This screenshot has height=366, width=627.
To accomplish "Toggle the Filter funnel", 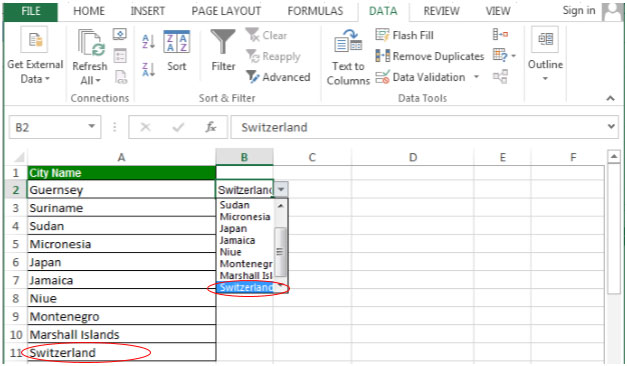I will [x=223, y=42].
